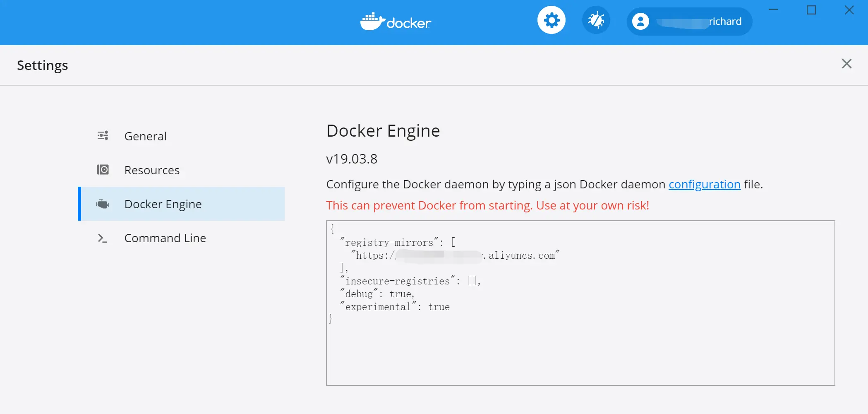Open the Command Line tab

coord(182,238)
